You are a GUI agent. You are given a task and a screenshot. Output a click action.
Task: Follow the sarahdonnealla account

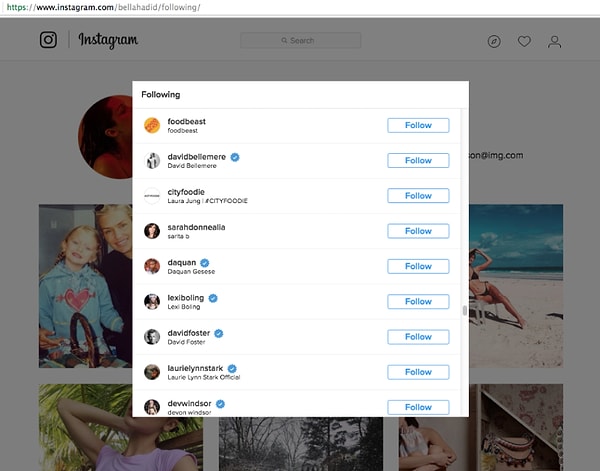[x=418, y=231]
